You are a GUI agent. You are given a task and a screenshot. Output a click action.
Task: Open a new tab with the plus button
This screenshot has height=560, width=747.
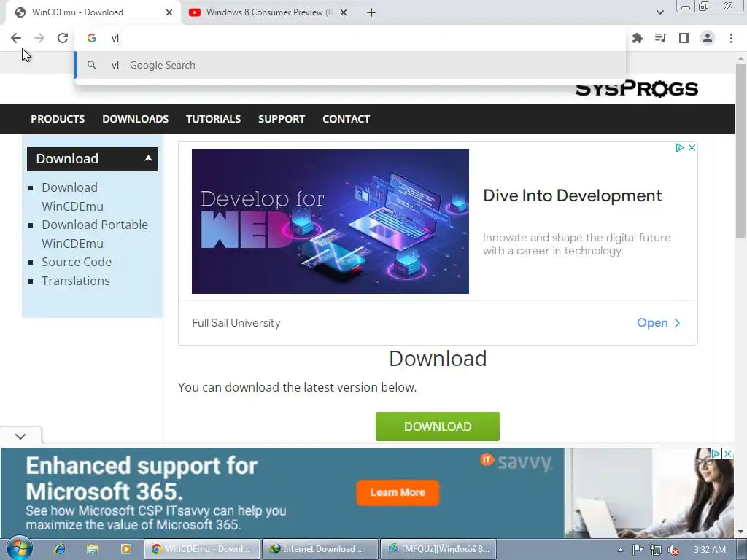tap(371, 12)
